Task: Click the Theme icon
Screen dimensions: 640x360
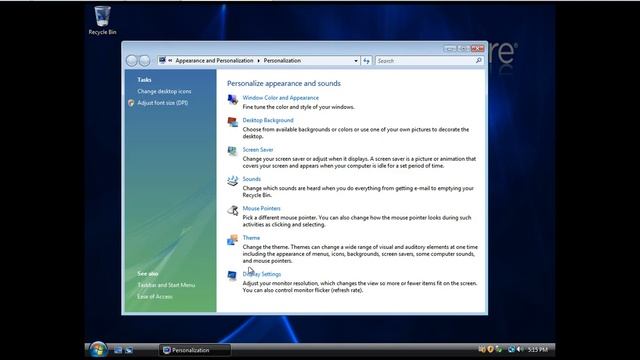Action: pyautogui.click(x=233, y=240)
